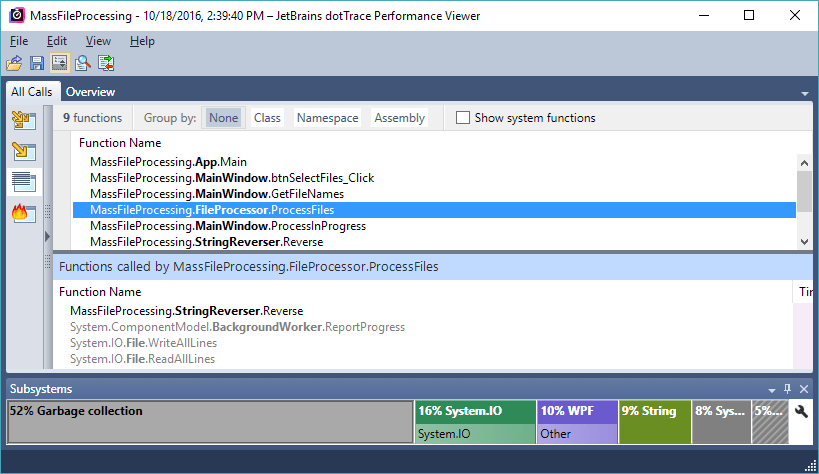Group functions by None
The width and height of the screenshot is (819, 474).
point(223,118)
